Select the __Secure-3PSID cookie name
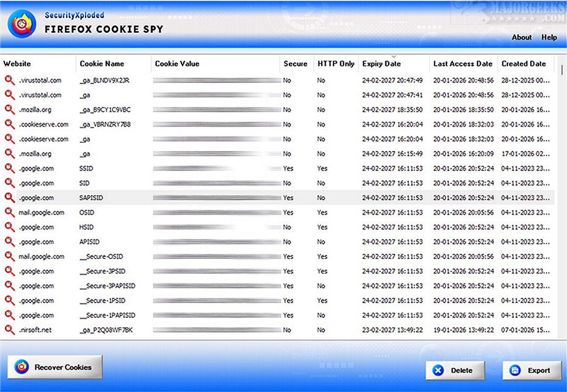Image resolution: width=567 pixels, height=392 pixels. coord(102,271)
